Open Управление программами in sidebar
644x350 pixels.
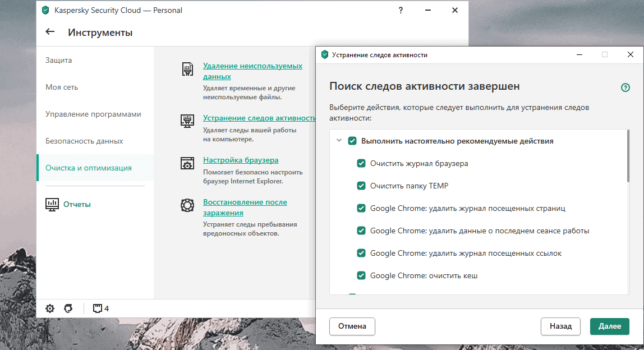(95, 114)
